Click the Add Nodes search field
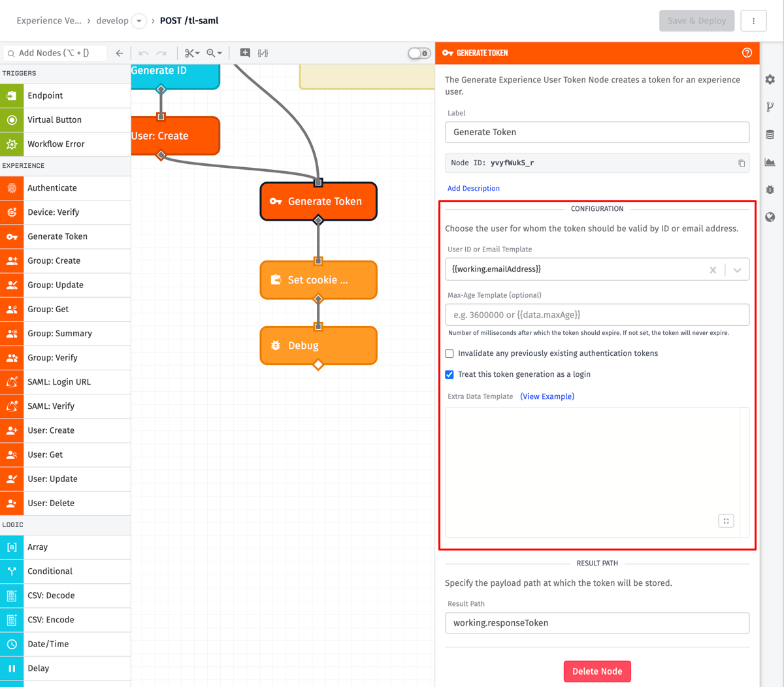The height and width of the screenshot is (687, 784). [56, 53]
